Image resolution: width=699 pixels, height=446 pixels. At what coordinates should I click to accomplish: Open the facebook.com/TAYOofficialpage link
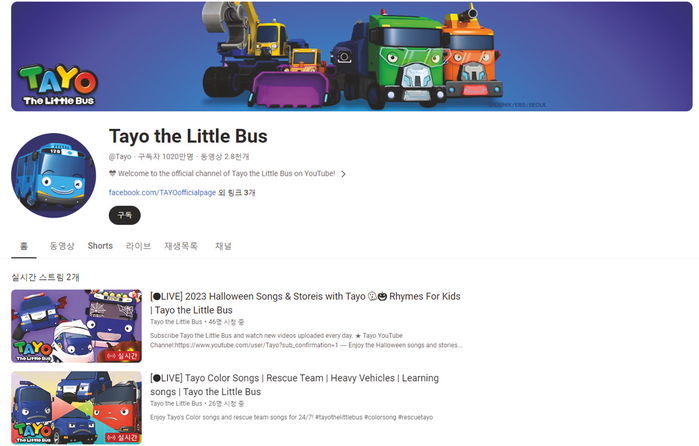(x=162, y=193)
